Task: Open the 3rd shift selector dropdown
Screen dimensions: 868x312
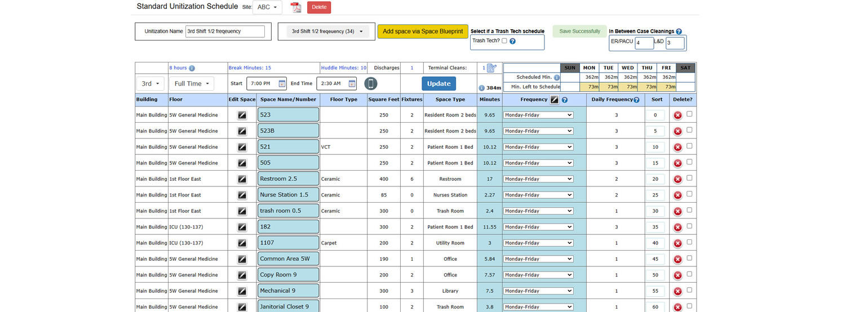Action: (150, 83)
